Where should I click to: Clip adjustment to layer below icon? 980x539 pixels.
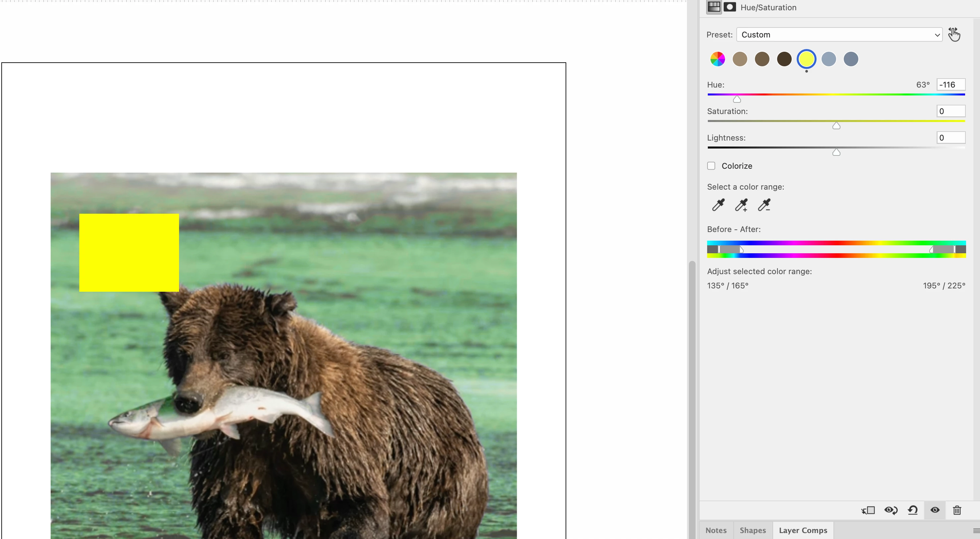[x=868, y=510]
